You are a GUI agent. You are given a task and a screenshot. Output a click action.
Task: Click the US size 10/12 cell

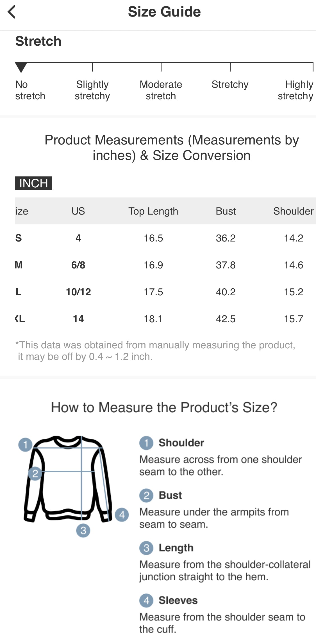78,292
